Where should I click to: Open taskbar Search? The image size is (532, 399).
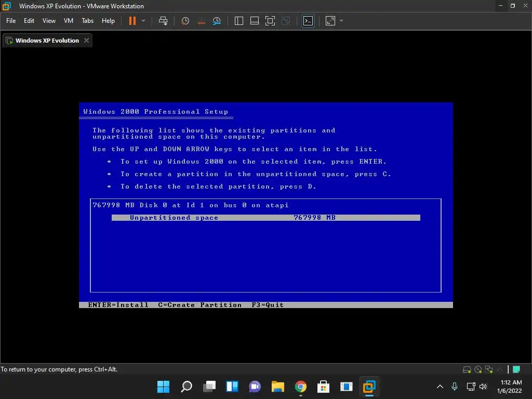[x=187, y=387]
